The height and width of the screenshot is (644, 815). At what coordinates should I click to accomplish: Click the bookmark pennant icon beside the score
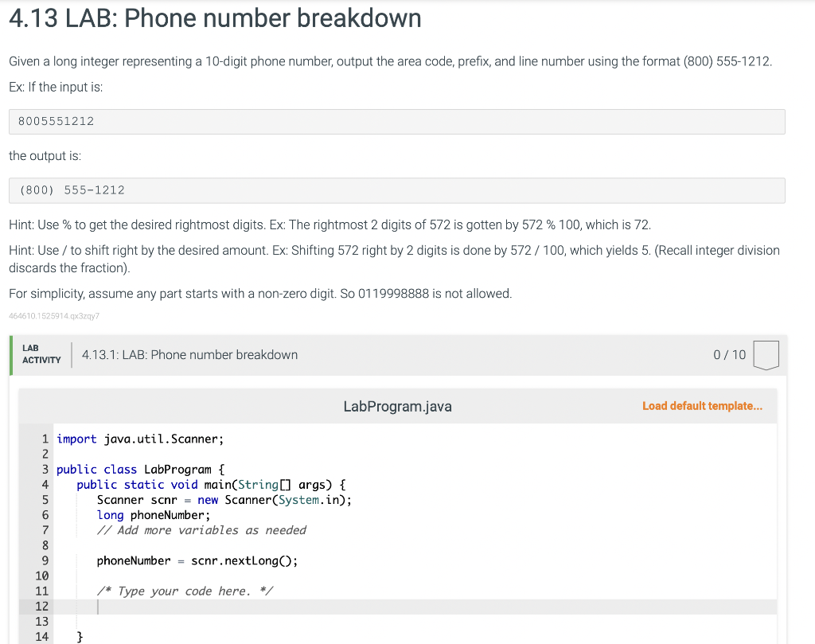[765, 355]
